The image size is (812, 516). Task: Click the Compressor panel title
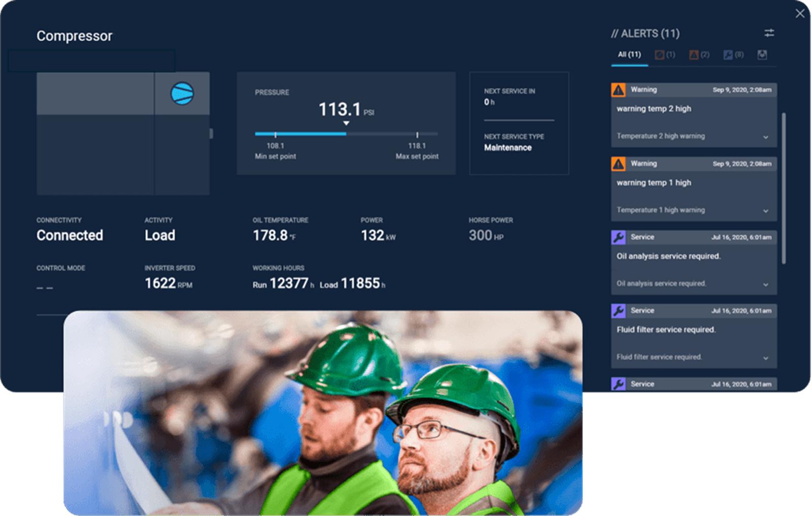click(74, 36)
